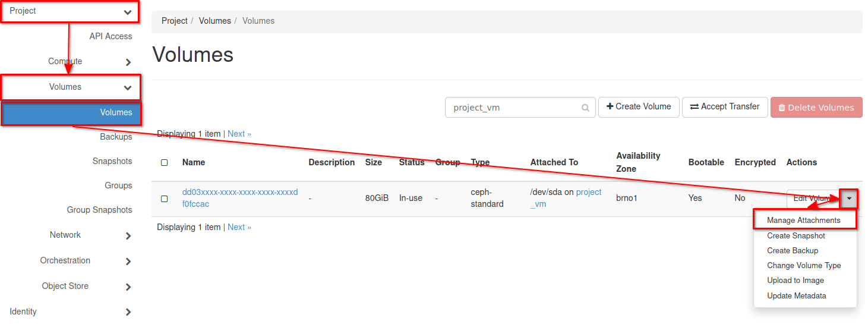Choose Create Snapshot in dropdown menu
The height and width of the screenshot is (324, 868).
[796, 236]
